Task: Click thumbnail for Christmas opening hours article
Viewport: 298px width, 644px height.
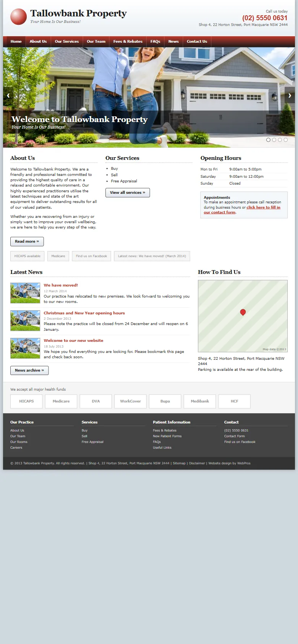Action: pyautogui.click(x=25, y=320)
